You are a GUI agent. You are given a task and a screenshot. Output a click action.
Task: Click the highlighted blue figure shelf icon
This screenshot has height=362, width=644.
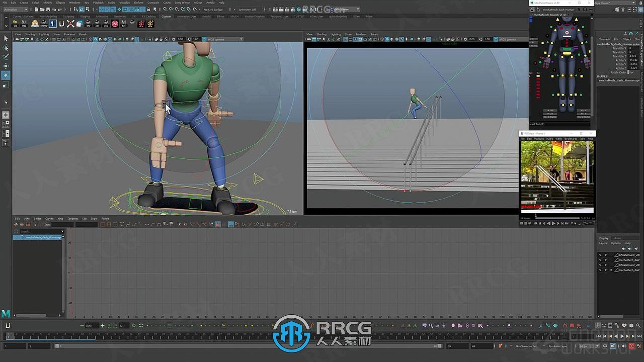click(52, 24)
